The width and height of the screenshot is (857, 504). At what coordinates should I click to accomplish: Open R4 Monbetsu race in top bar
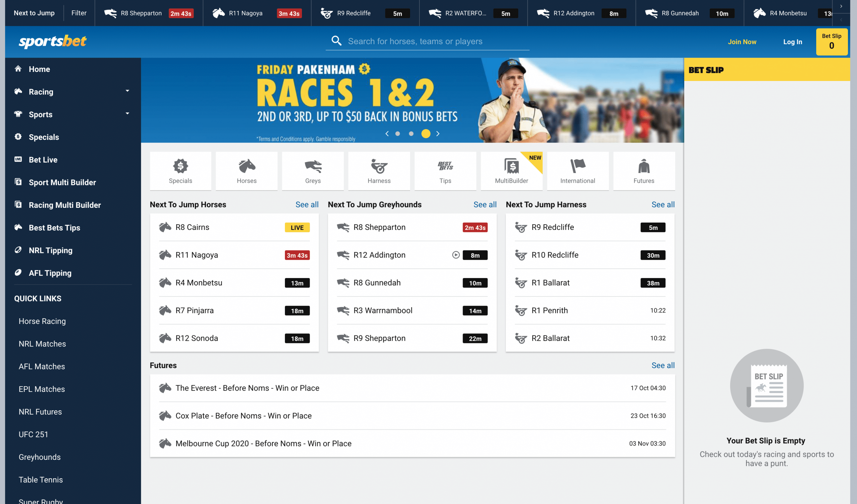click(788, 13)
